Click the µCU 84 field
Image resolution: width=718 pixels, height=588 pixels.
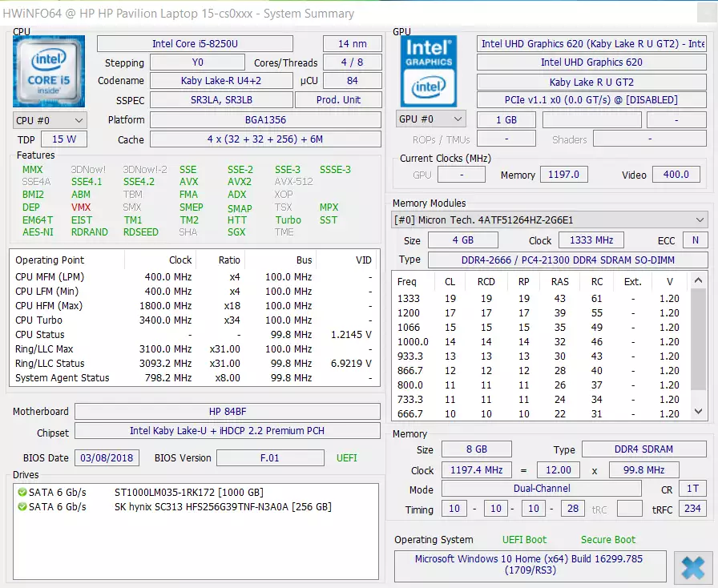[x=353, y=81]
